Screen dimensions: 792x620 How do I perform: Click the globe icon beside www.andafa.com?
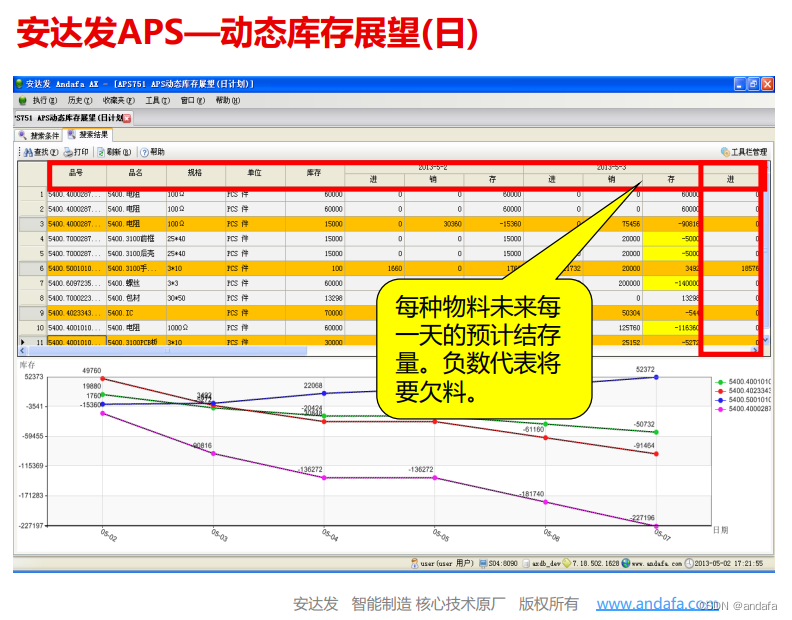click(626, 563)
